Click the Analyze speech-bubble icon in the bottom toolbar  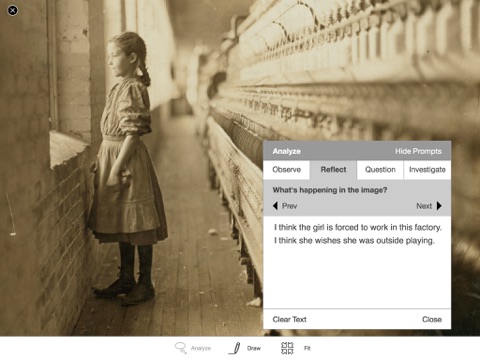click(181, 348)
